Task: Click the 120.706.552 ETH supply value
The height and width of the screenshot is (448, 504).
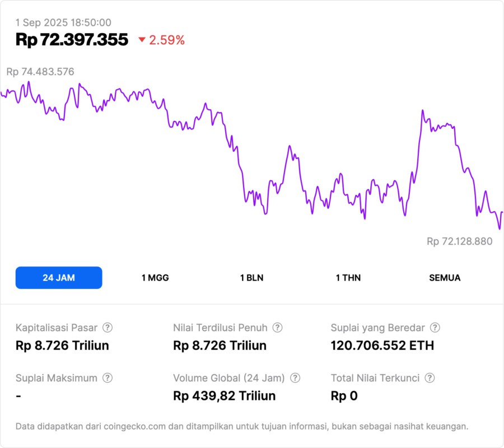Action: click(382, 346)
